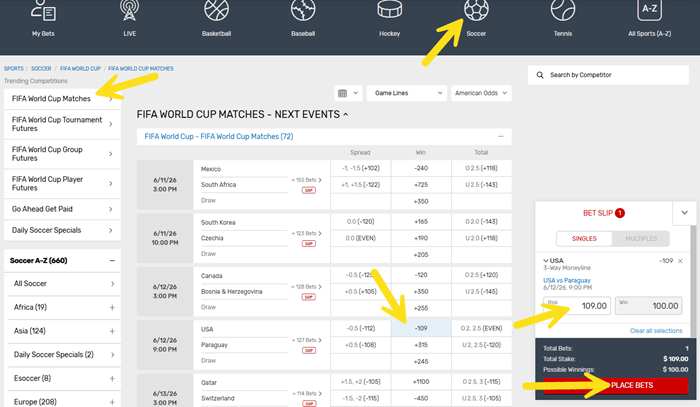700x407 pixels.
Task: Select Mexico match total O 2.5 (+118)
Action: 481,168
